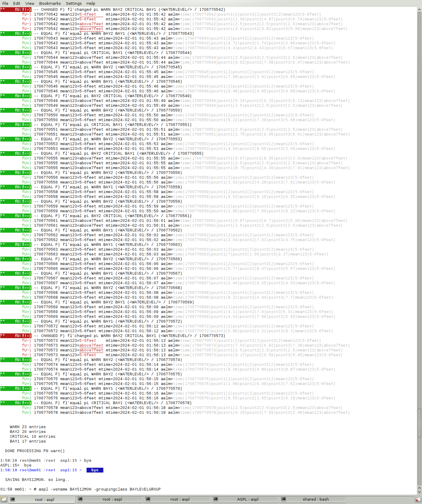Switch to the first root : aspl tab
Image resolution: width=422 pixels, height=504 pixels.
tap(44, 500)
